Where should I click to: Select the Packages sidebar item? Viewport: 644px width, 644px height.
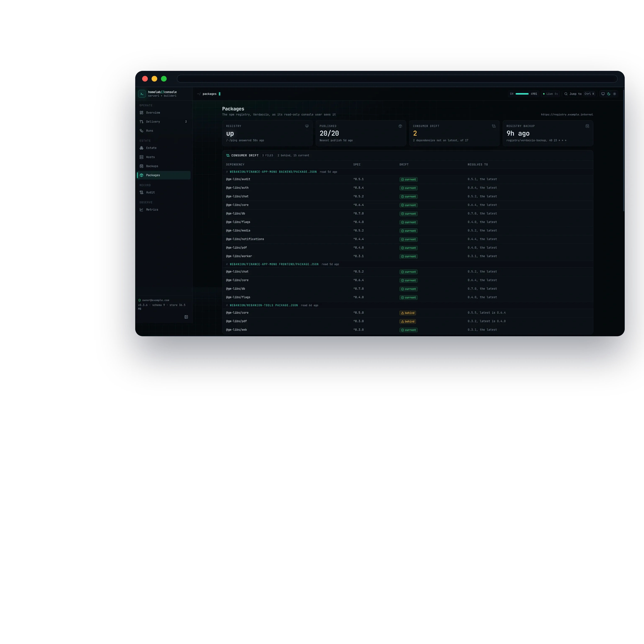tap(164, 175)
